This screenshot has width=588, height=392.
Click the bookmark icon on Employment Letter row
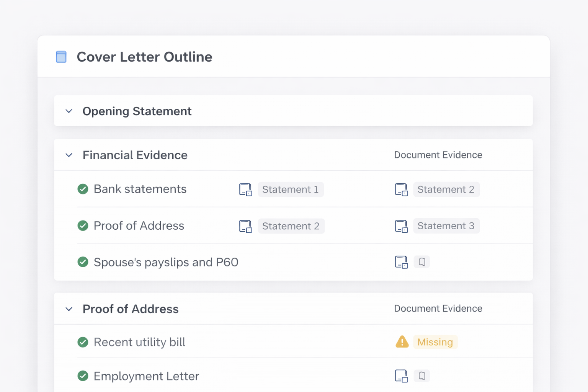[x=422, y=376]
